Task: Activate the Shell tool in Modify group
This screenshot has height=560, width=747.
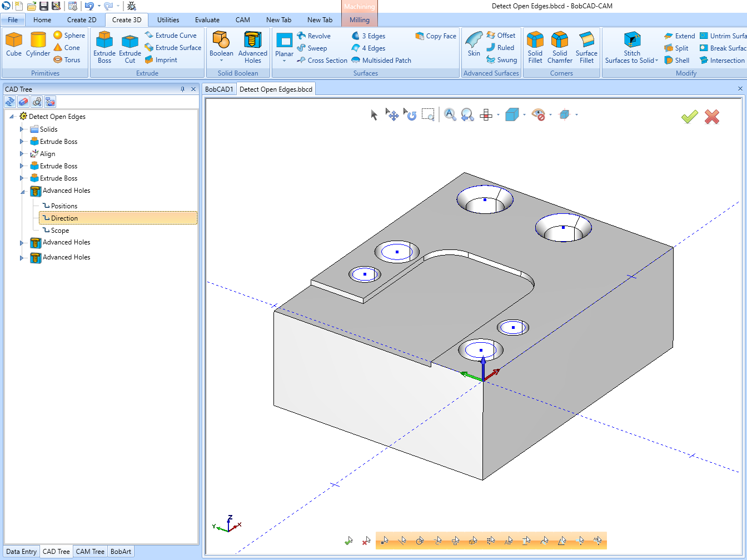Action: point(677,60)
